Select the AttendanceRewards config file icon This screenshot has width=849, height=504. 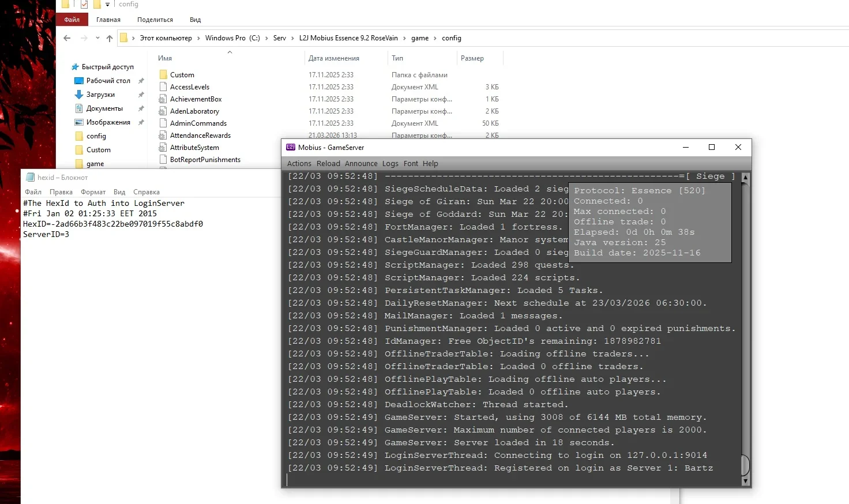click(163, 136)
